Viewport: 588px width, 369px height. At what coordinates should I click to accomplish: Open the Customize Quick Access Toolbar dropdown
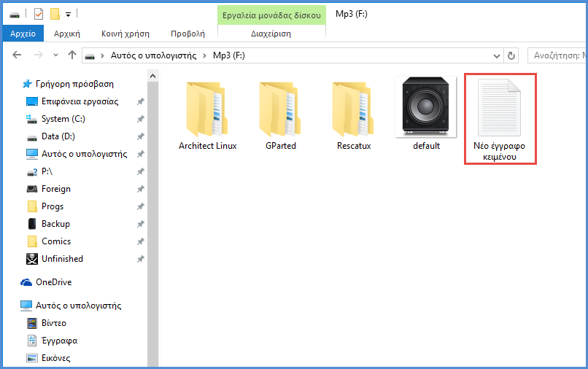[69, 15]
